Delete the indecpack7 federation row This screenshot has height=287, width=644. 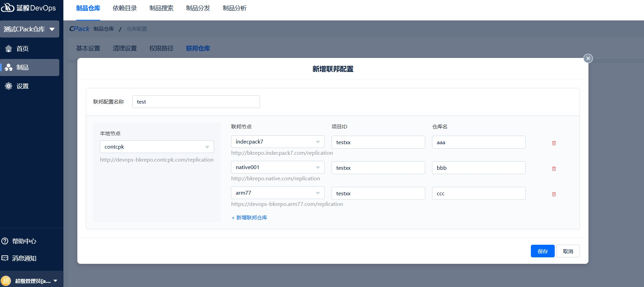(554, 143)
